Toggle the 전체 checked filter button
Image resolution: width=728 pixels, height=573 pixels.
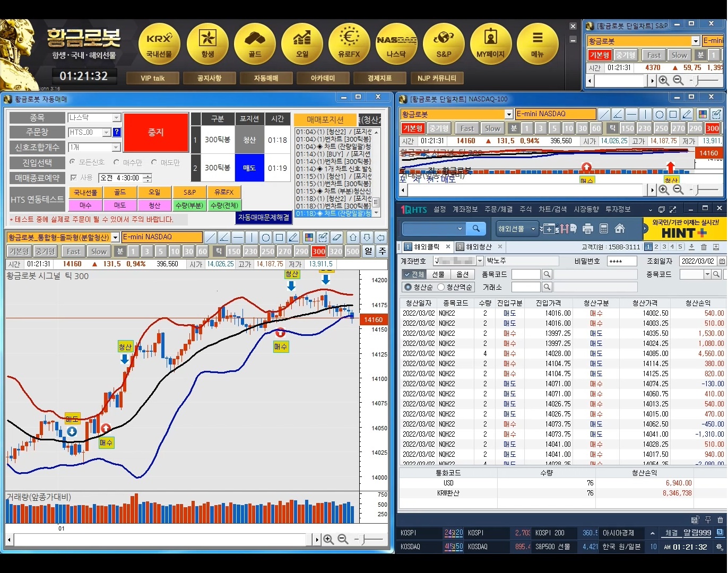pos(414,274)
